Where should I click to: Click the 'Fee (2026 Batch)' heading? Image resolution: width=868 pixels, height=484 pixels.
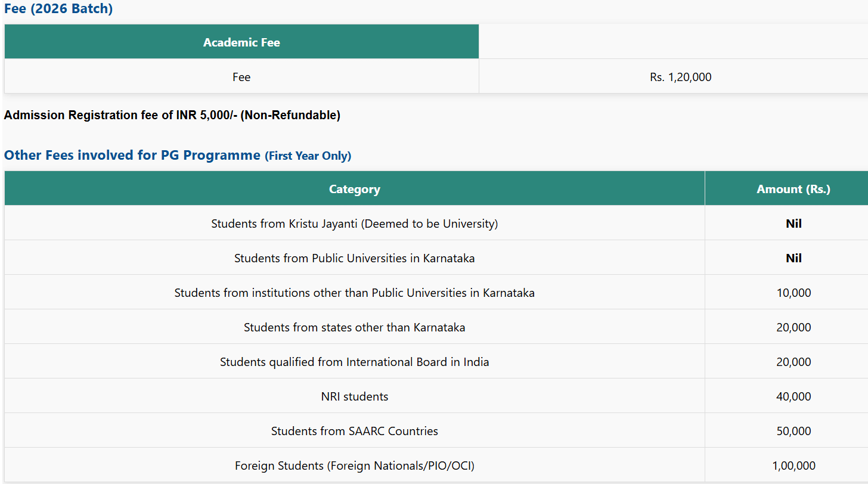[x=58, y=9]
